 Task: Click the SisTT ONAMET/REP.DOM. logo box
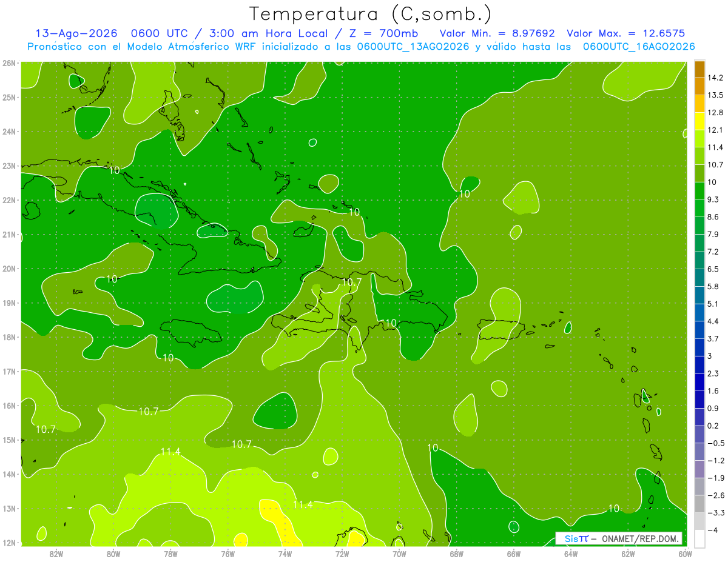618,538
